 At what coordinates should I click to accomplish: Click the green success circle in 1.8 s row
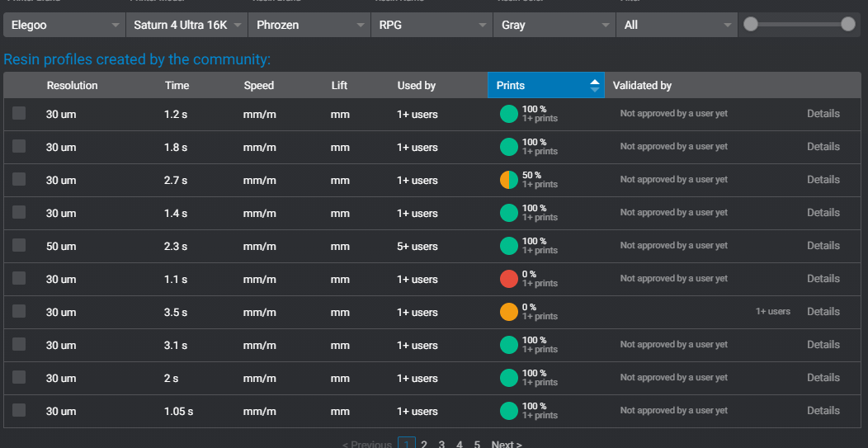pyautogui.click(x=509, y=147)
